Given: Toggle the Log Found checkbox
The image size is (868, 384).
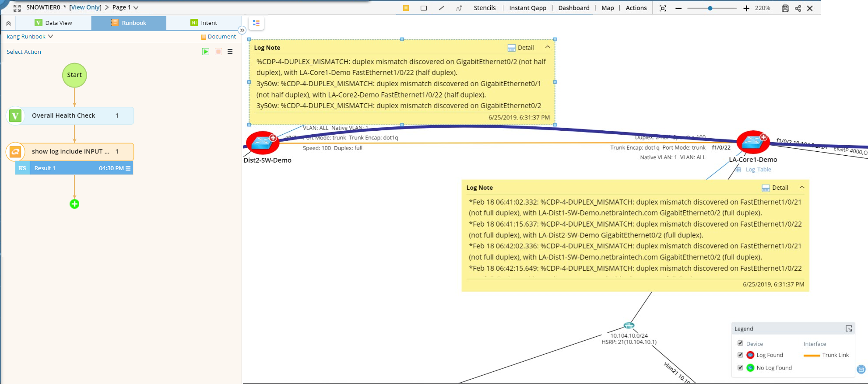Looking at the screenshot, I should [x=740, y=355].
